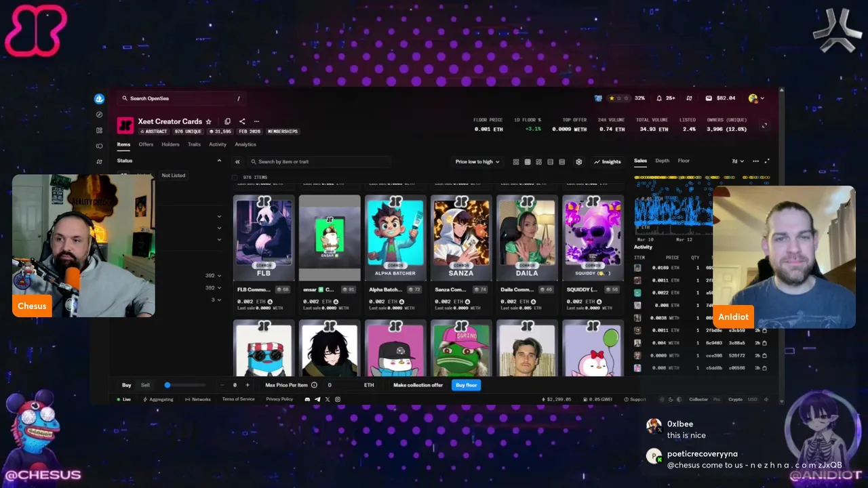The height and width of the screenshot is (488, 868).
Task: Open profile avatar dropdown menu
Action: (x=756, y=98)
